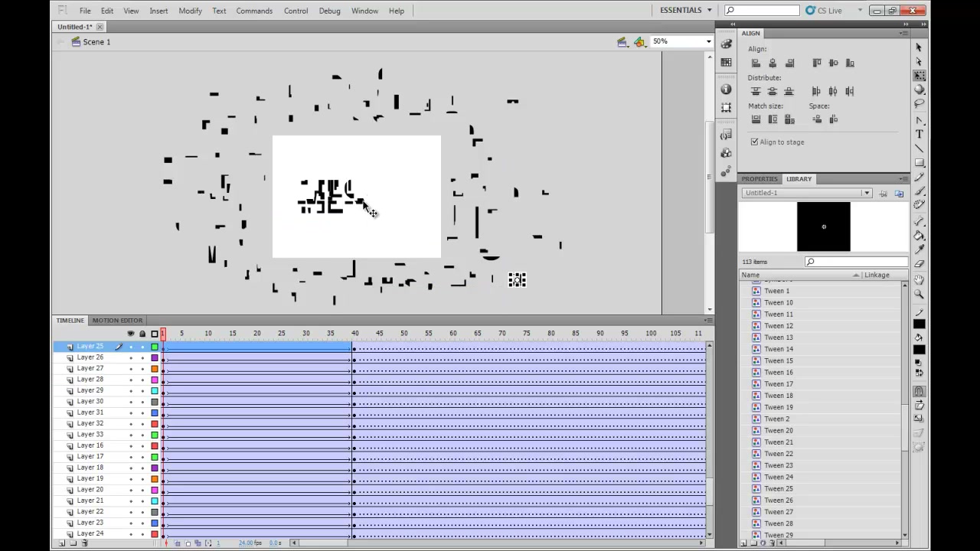Select the Lasso tool
The image size is (980, 551).
click(920, 103)
